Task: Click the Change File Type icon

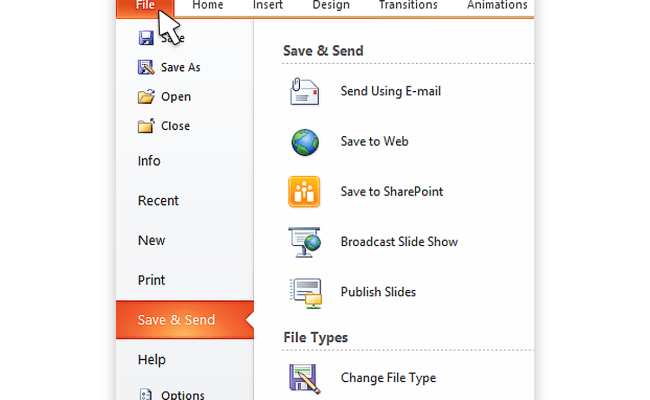Action: (305, 378)
